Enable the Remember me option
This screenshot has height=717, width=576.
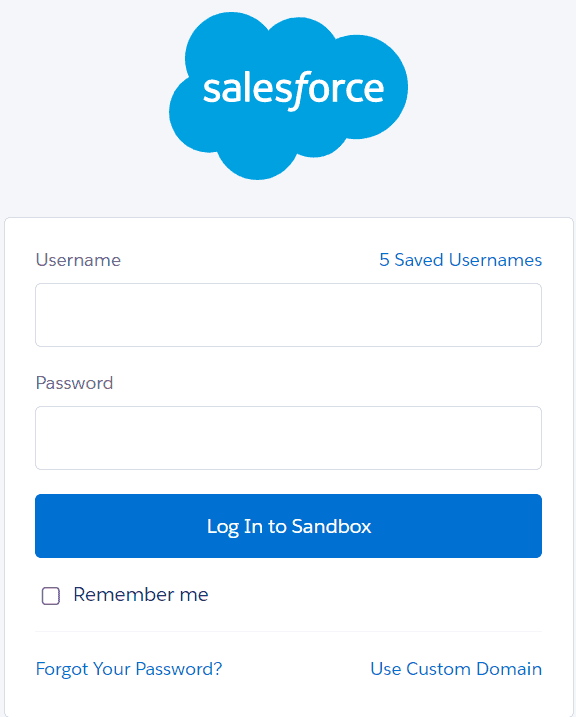(x=51, y=596)
